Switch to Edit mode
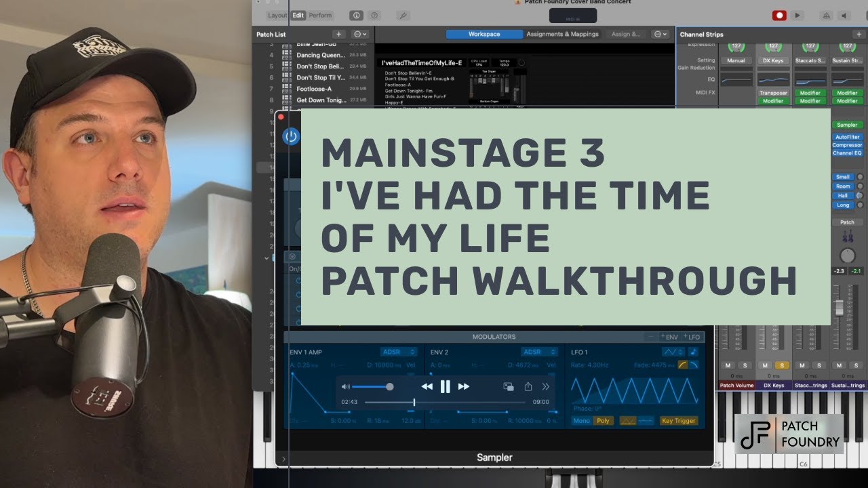The height and width of the screenshot is (488, 868). point(298,15)
